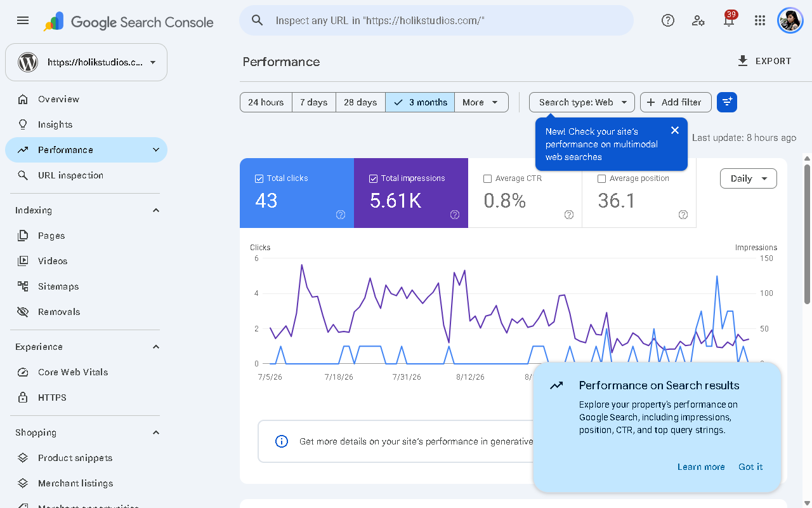Open the account profile avatar
812x508 pixels.
[790, 20]
